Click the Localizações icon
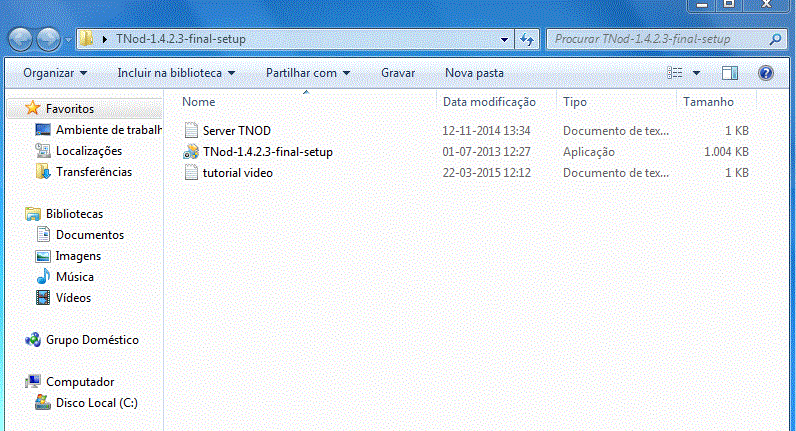Image resolution: width=796 pixels, height=431 pixels. (x=43, y=151)
